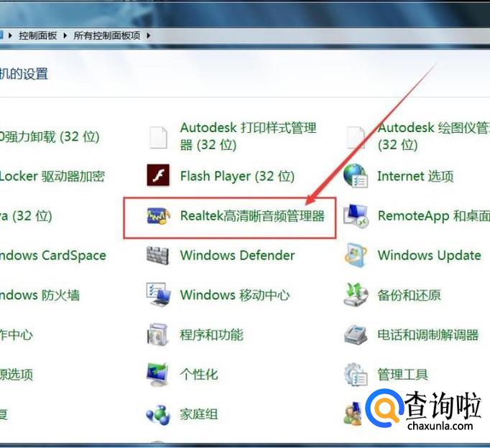
Task: Expand the arrow before 控制面板 breadcrumb
Action: tap(10, 36)
